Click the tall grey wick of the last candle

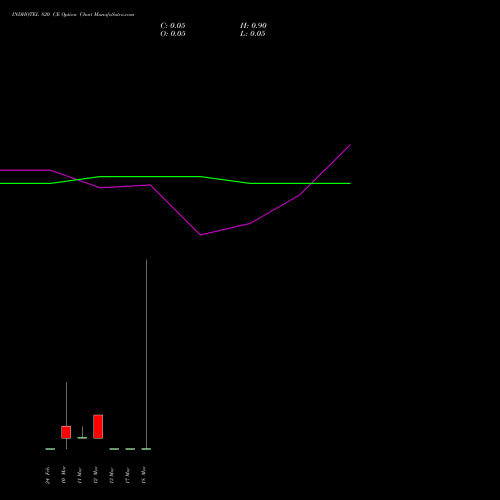[x=146, y=353]
